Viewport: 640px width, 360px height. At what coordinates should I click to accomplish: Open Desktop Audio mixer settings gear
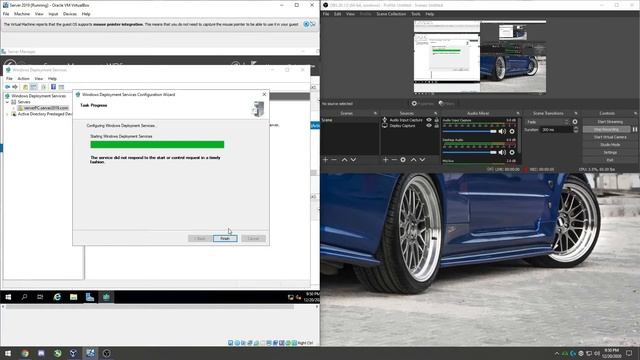(x=512, y=152)
